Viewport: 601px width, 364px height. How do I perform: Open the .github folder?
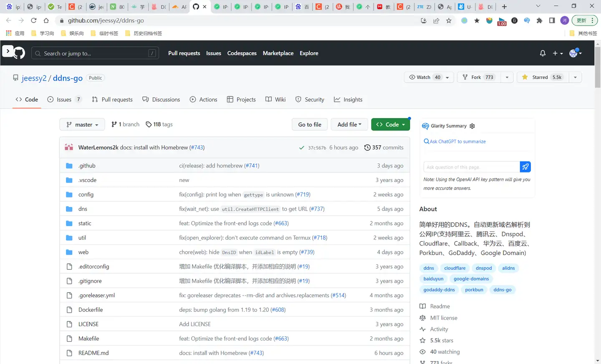[x=87, y=166]
